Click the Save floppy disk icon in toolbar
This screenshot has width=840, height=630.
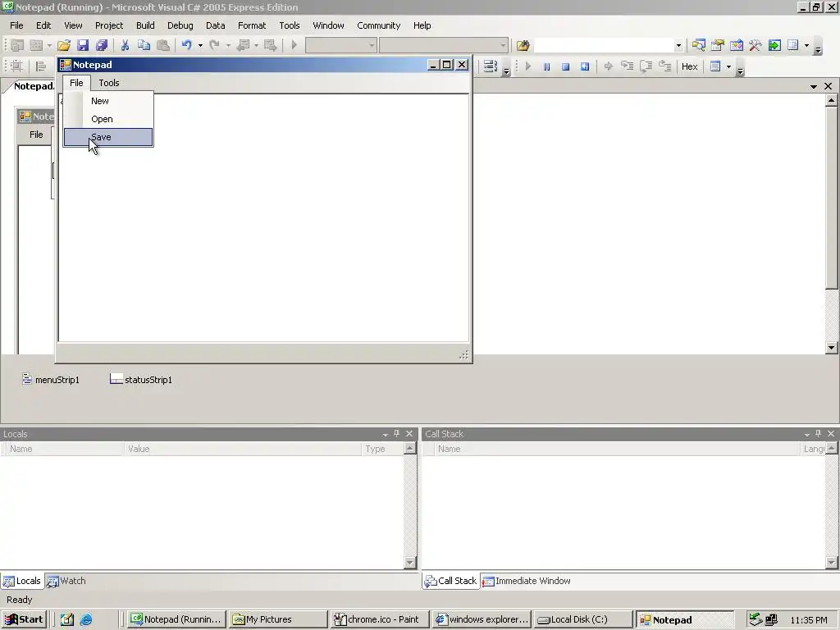83,46
